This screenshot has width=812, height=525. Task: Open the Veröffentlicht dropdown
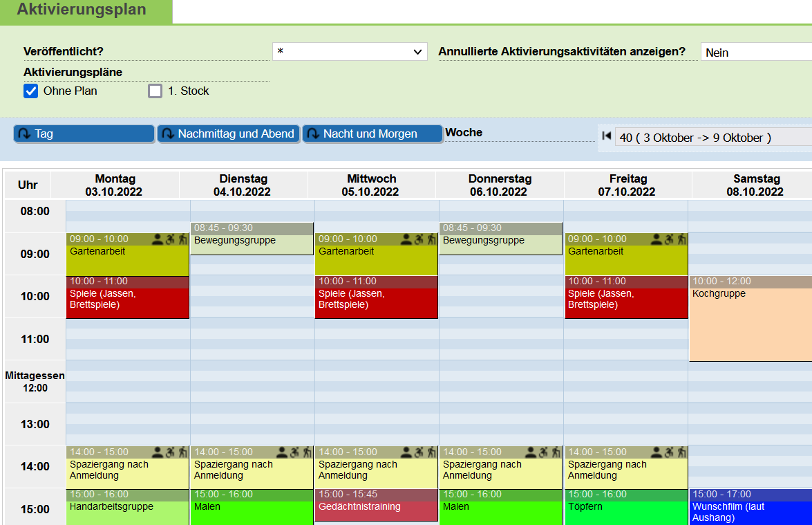350,52
